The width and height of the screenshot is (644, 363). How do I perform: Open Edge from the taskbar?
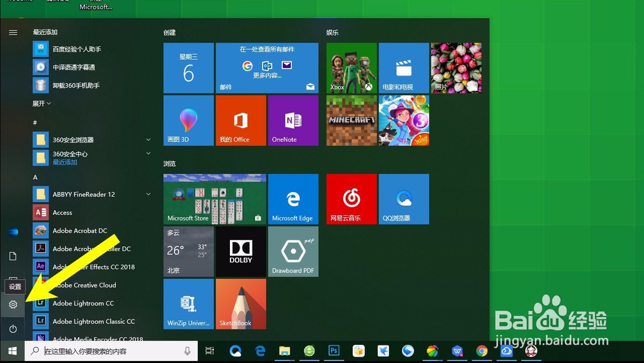(x=260, y=351)
